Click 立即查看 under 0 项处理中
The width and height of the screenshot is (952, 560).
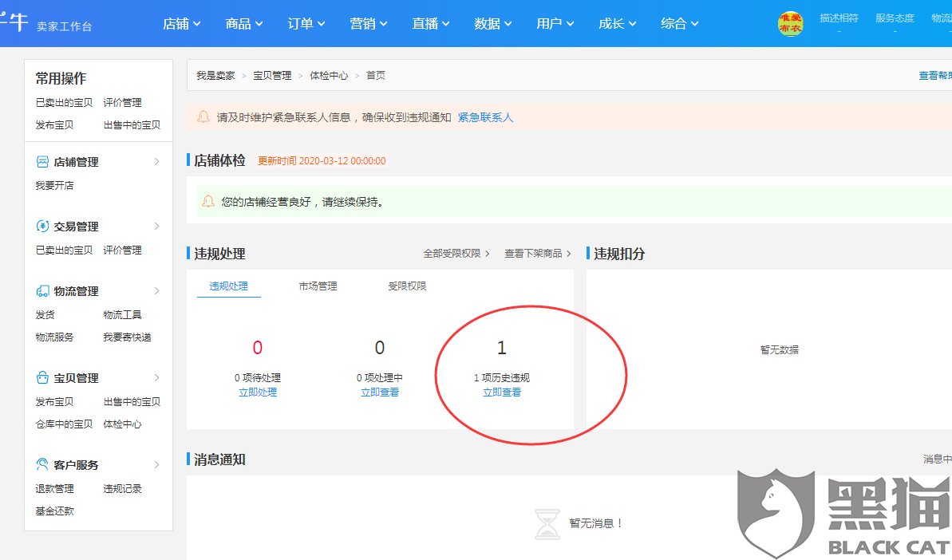click(380, 392)
